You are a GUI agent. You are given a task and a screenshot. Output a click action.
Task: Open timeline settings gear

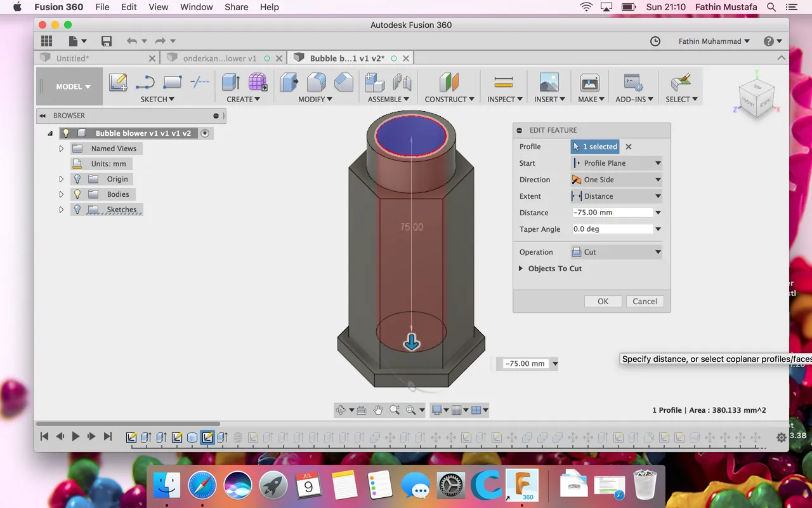pyautogui.click(x=782, y=437)
